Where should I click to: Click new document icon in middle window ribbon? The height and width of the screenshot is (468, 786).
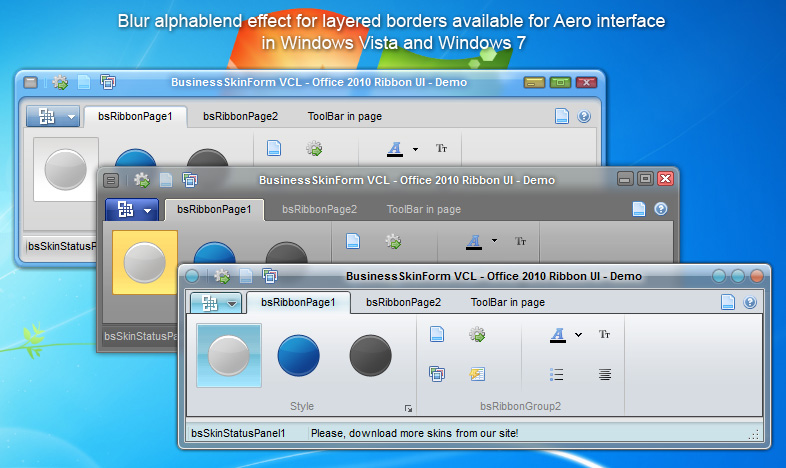(x=353, y=241)
